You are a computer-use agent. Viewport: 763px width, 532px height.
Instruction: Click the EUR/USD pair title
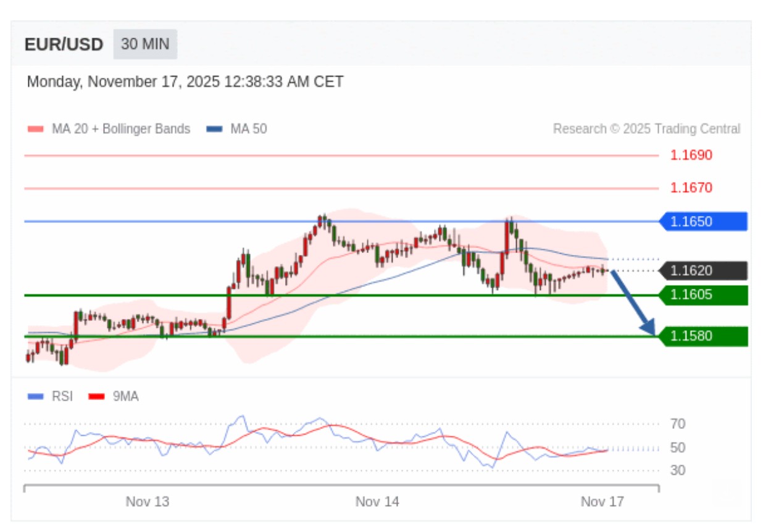click(x=64, y=44)
